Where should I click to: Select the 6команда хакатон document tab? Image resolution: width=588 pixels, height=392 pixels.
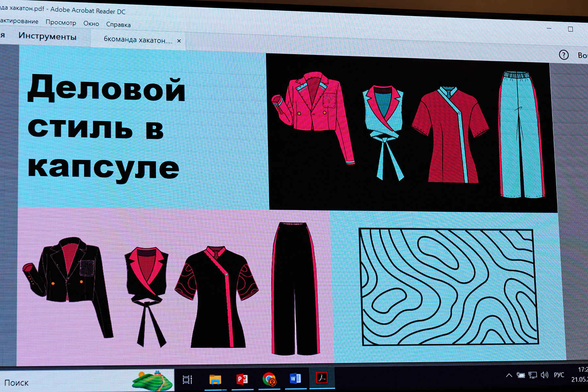click(x=138, y=40)
